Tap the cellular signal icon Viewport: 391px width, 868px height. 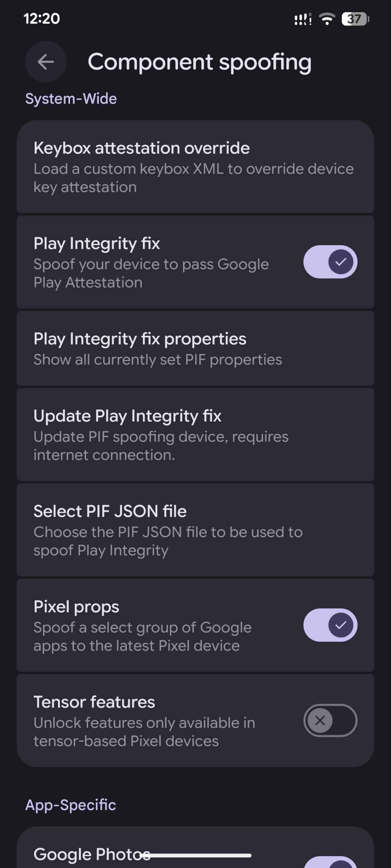pos(303,19)
